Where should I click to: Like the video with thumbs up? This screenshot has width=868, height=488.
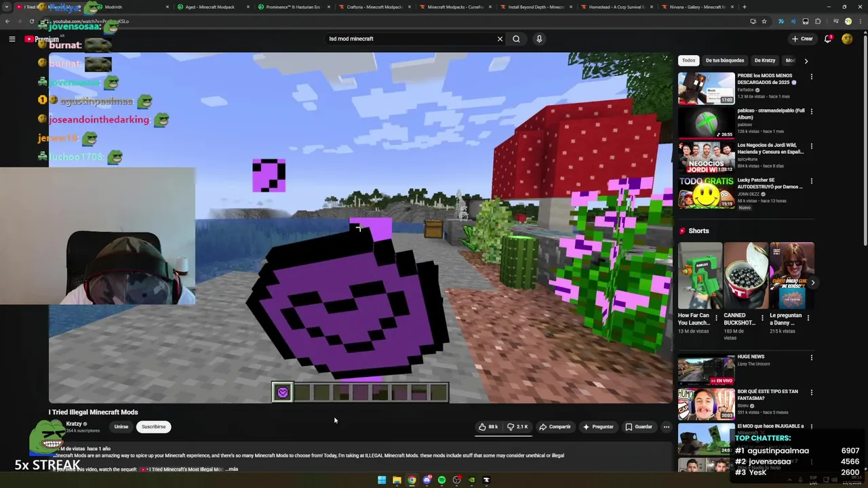point(488,427)
